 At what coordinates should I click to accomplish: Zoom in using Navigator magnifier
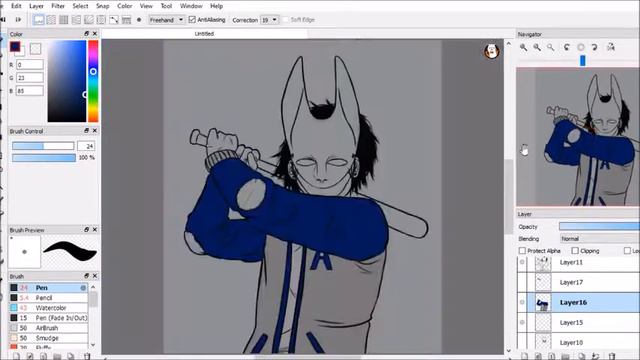(x=523, y=47)
